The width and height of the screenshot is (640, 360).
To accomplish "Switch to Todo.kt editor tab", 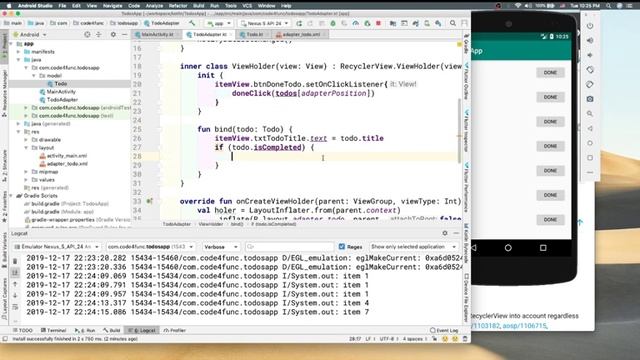I will [x=254, y=35].
